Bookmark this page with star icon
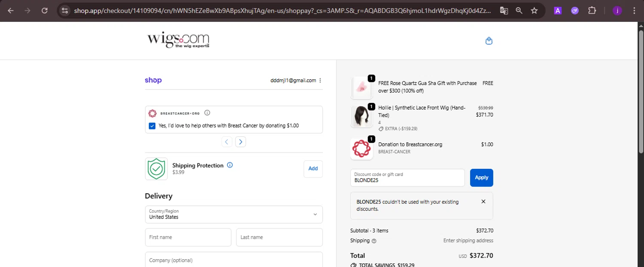 (x=534, y=11)
